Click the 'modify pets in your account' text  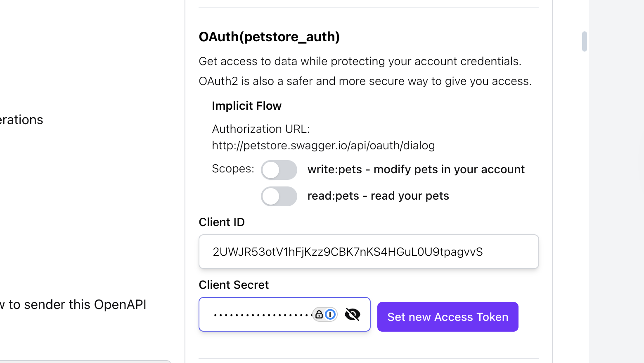(x=449, y=170)
